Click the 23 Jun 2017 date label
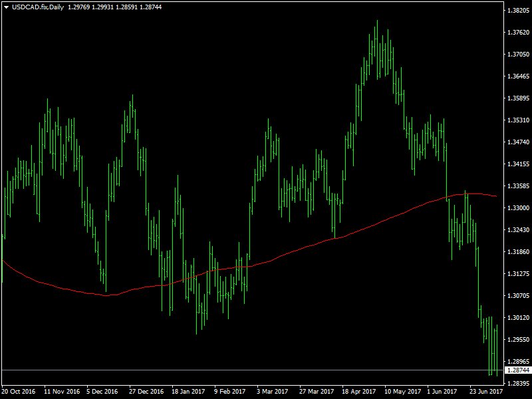532x399 pixels. 486,391
